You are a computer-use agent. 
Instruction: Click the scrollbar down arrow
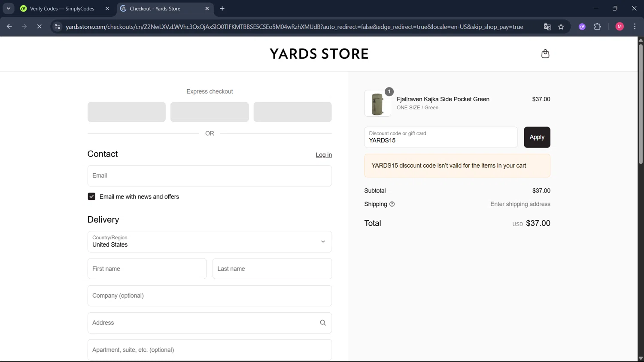[x=641, y=359]
